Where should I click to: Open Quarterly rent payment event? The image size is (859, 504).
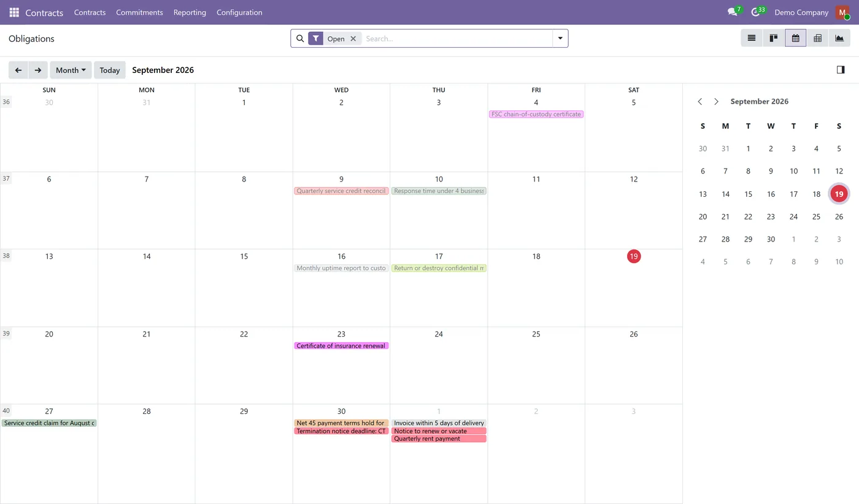tap(439, 439)
